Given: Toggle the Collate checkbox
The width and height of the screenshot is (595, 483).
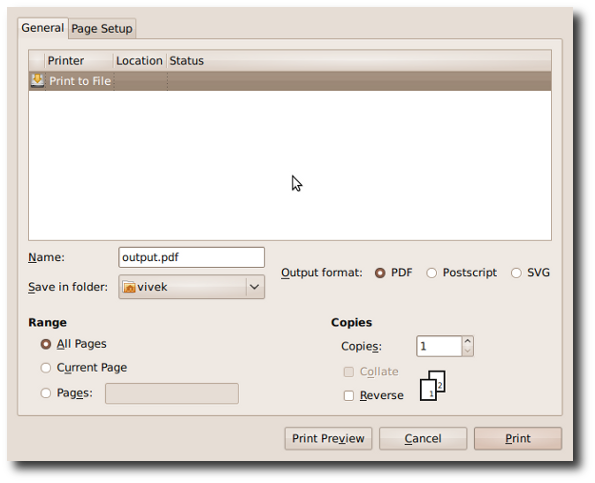Looking at the screenshot, I should [349, 372].
